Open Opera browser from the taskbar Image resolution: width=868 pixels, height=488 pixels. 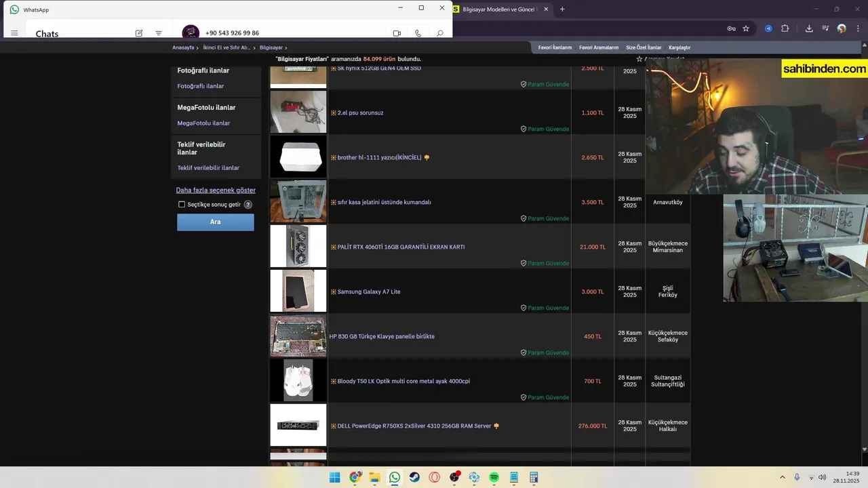coord(435,477)
